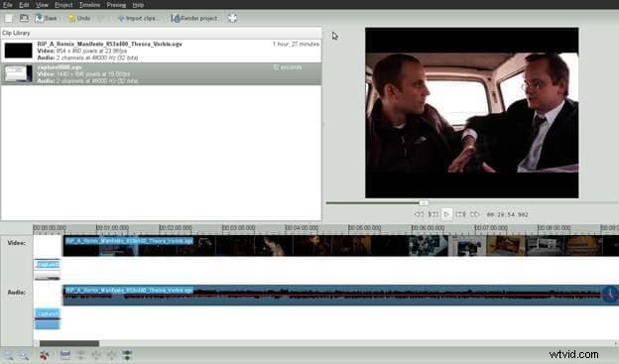Click the thumbnail of the capture clip
Viewport: 619px width, 364px height.
point(18,73)
